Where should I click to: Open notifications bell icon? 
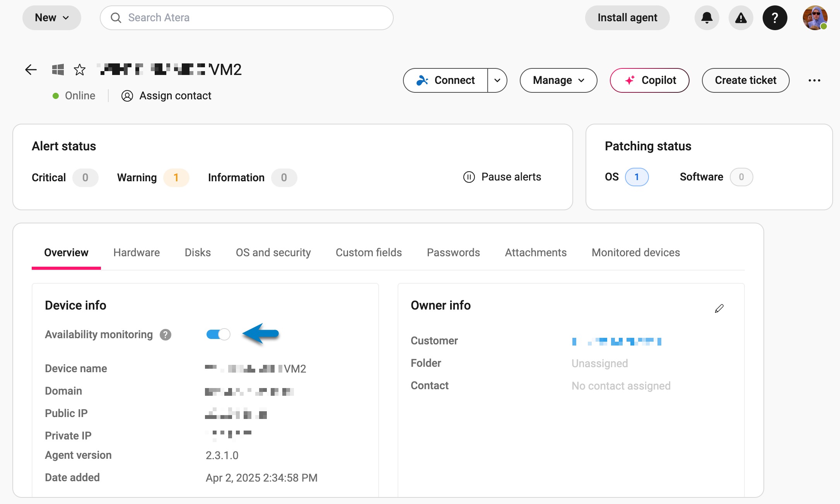click(707, 18)
